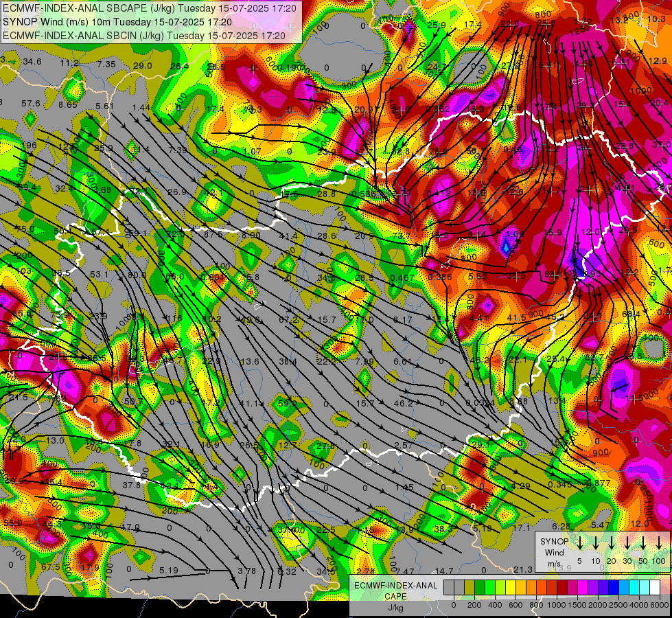Click the wind arrow above 10 m/s
The image size is (672, 618).
595,542
